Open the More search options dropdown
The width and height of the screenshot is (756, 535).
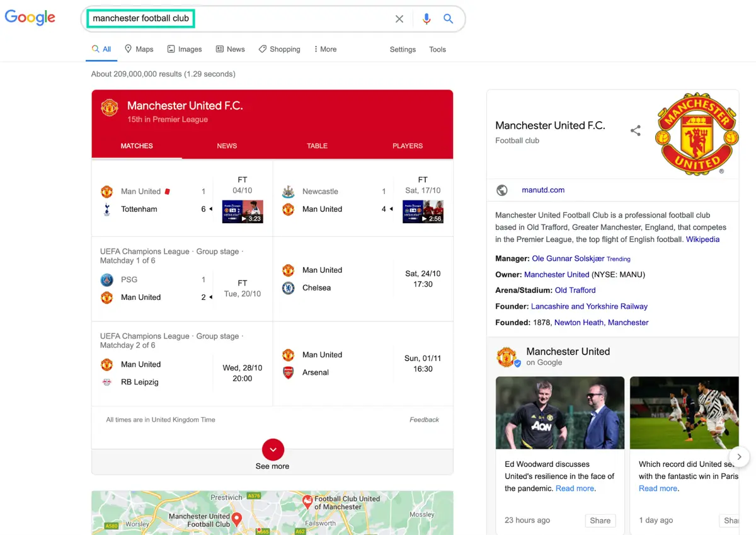tap(325, 49)
